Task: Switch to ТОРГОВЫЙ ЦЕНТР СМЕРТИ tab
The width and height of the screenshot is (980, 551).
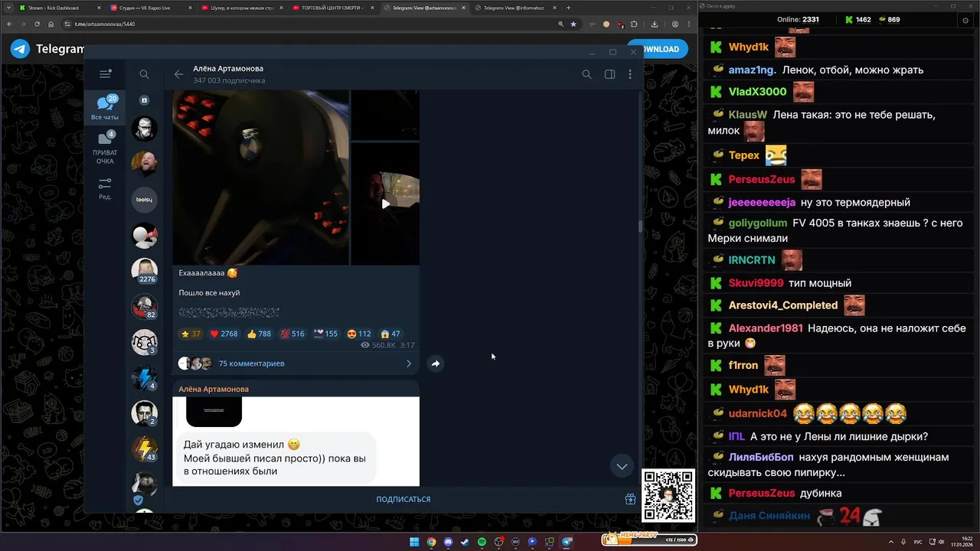Action: (333, 8)
